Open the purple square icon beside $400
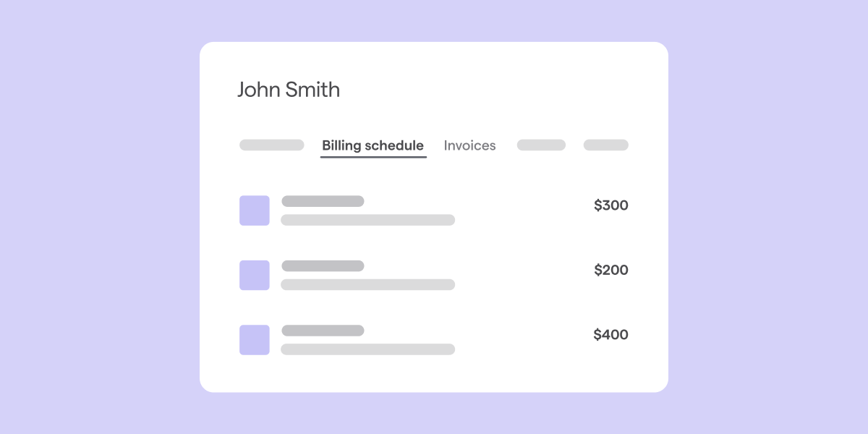 point(255,340)
